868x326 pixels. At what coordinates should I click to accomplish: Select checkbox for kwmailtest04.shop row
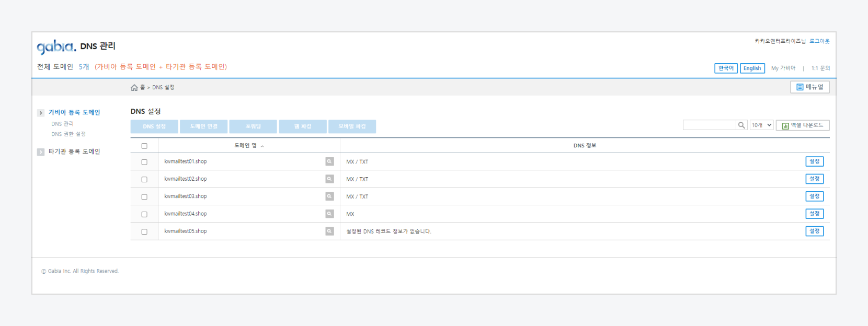point(144,215)
